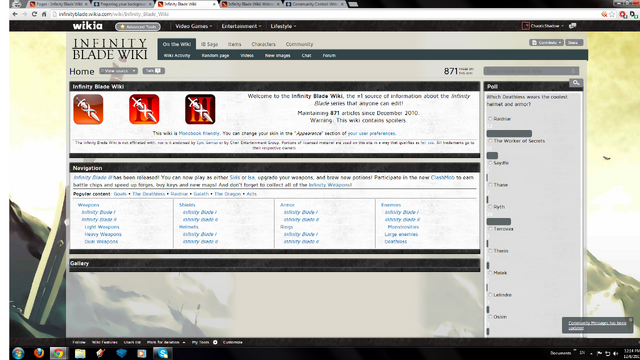Switch to the Characters tab
Image resolution: width=640 pixels, height=360 pixels.
pos(263,44)
